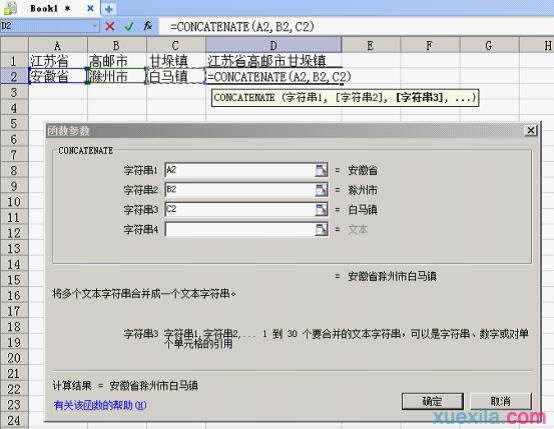Select column D header
Screen dimensions: 554x429
tap(273, 46)
